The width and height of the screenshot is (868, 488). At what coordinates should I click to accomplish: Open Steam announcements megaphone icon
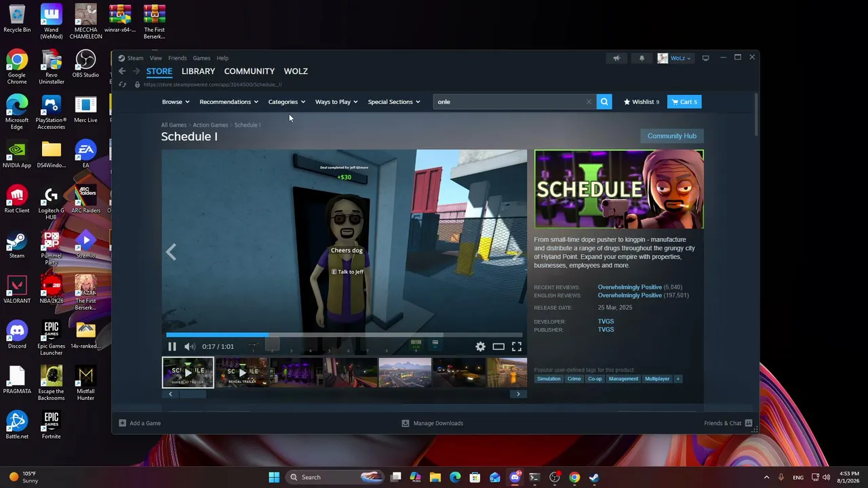click(616, 58)
